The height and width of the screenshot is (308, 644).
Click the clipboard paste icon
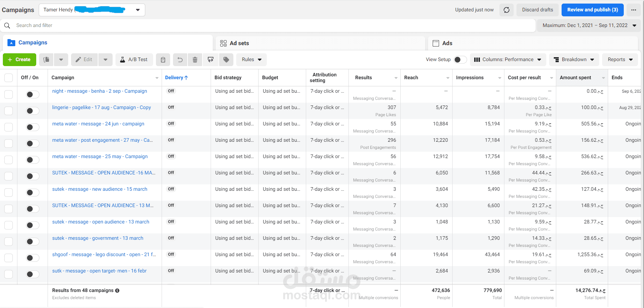(x=163, y=60)
